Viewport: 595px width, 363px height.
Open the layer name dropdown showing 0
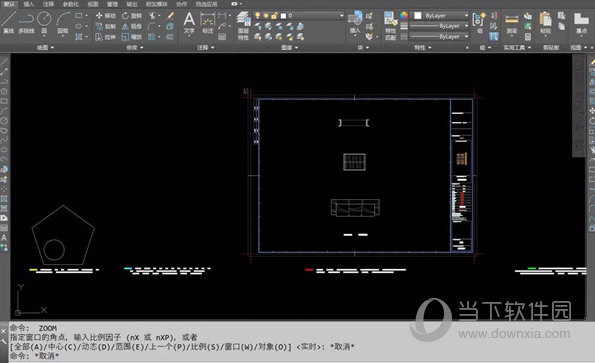(x=315, y=16)
